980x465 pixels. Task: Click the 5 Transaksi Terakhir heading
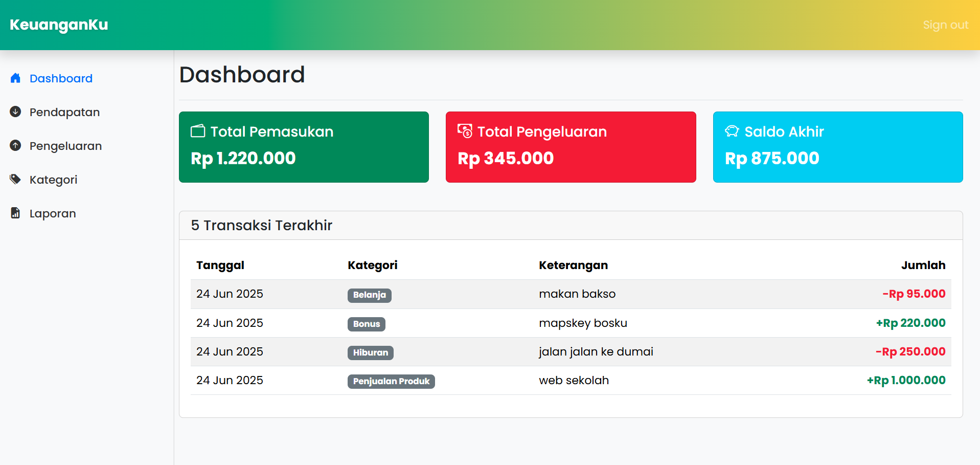point(261,225)
